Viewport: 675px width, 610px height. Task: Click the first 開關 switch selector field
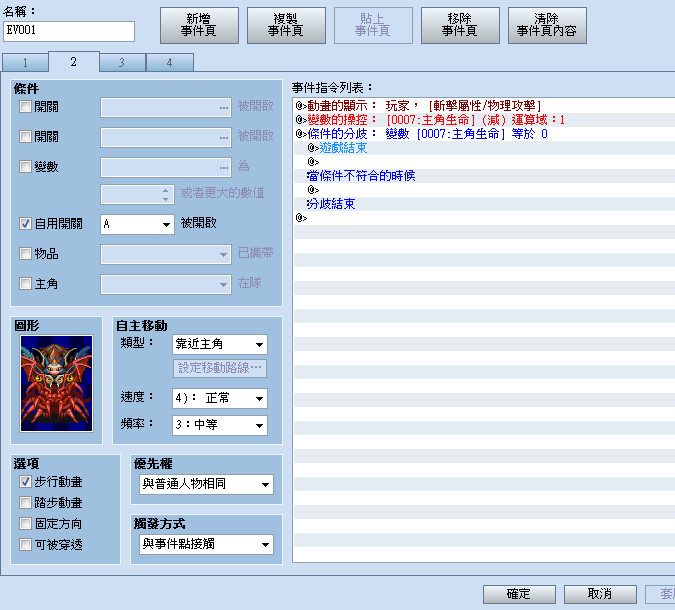(x=166, y=107)
